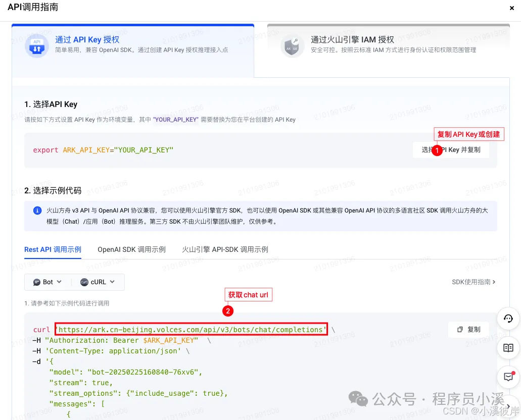Open the OpenAI SDK 调用示例 tab

pyautogui.click(x=131, y=249)
